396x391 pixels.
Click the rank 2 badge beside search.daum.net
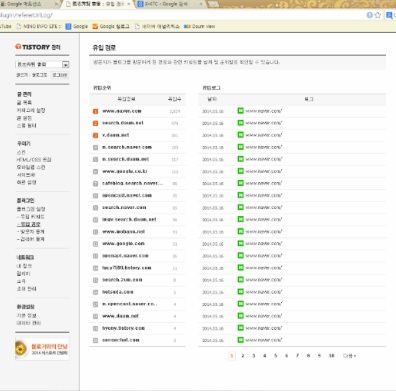pos(95,123)
